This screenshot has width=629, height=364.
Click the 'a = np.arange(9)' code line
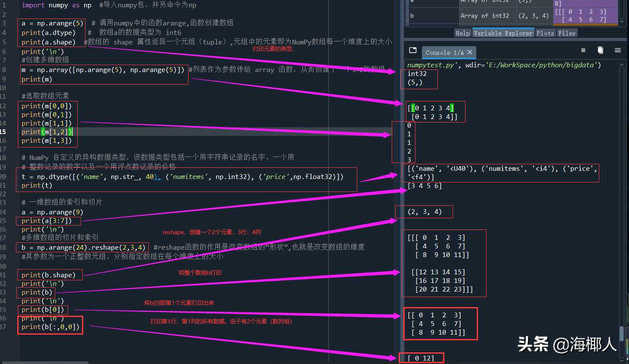click(53, 212)
